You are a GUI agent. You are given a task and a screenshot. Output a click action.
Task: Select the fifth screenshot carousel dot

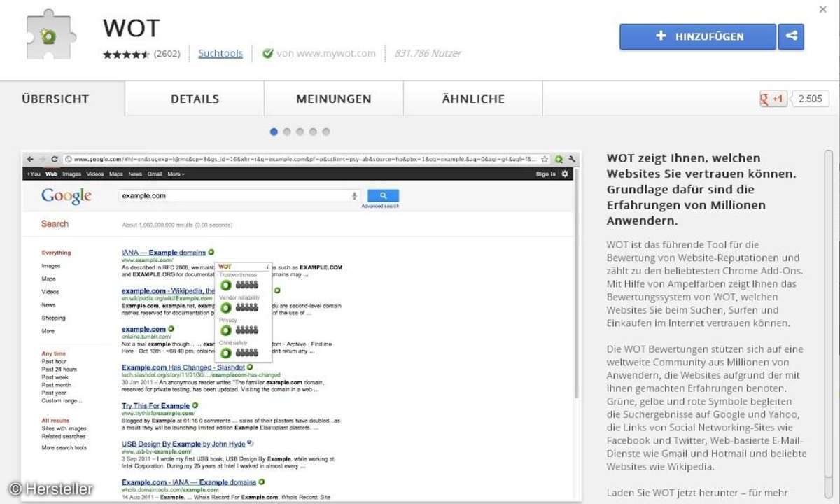[325, 132]
